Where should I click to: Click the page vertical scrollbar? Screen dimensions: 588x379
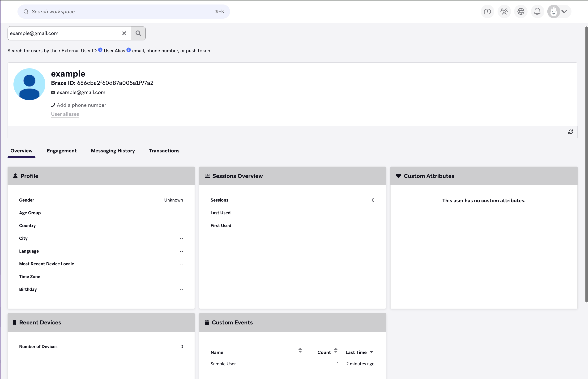coord(586,164)
